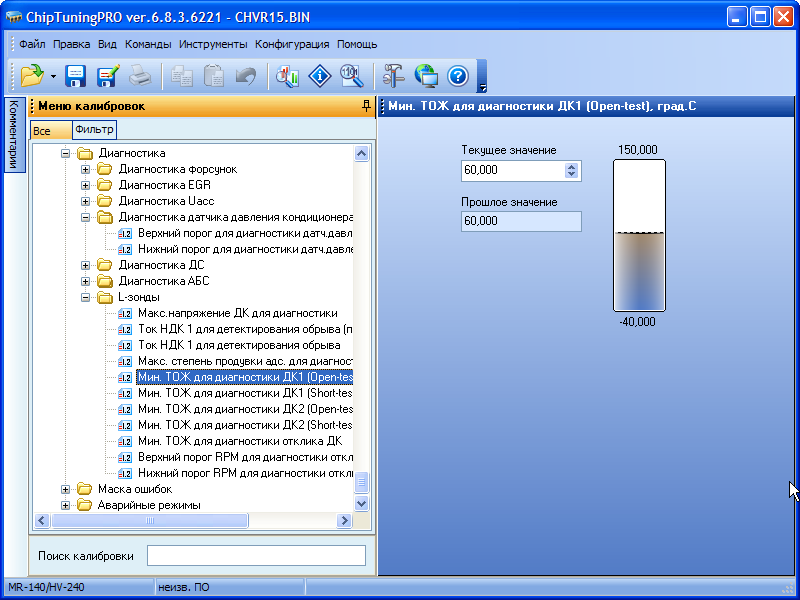This screenshot has width=800, height=600.
Task: Expand the Маска ошибок folder
Action: 66,489
